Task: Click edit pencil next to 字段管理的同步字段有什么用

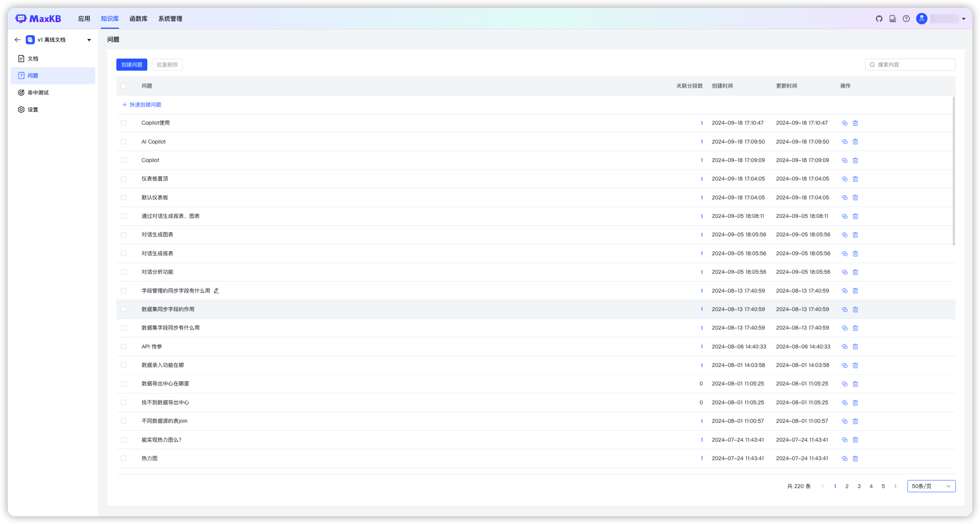Action: coord(216,291)
